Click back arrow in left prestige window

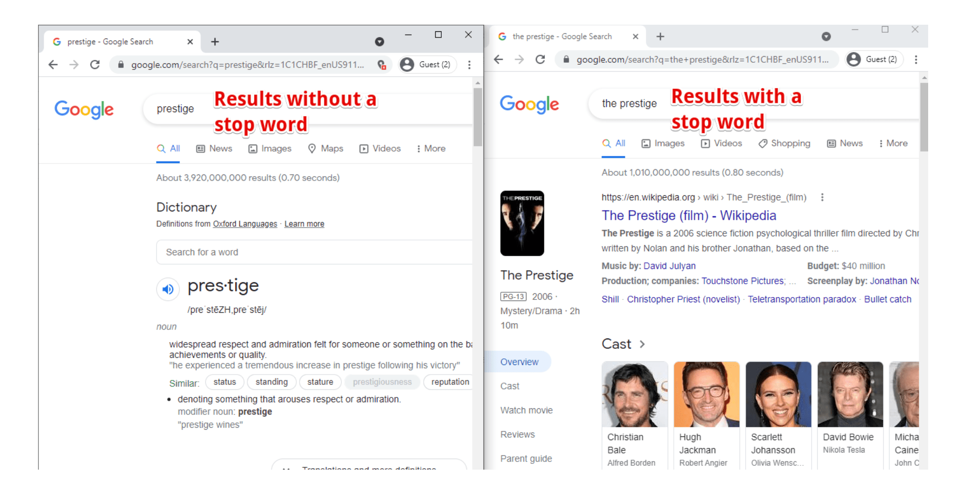[53, 65]
